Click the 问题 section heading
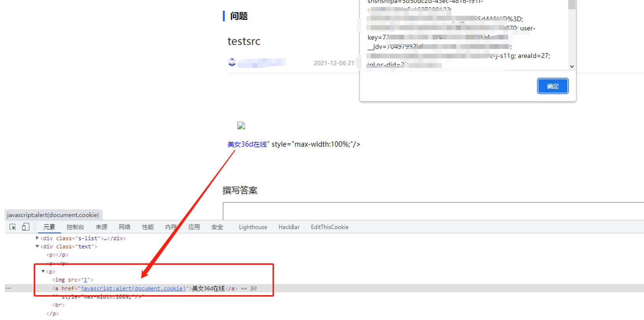Viewport: 644px width, 320px height. (239, 16)
